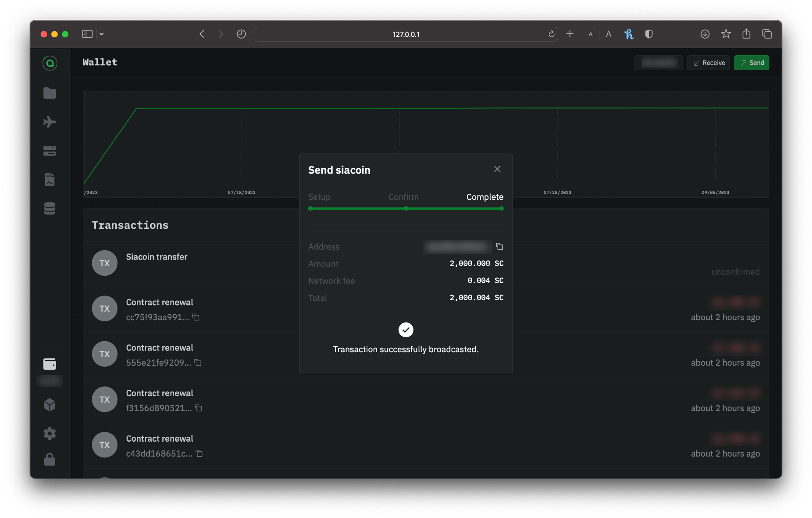The height and width of the screenshot is (518, 812).
Task: Open settings gear in sidebar
Action: (x=50, y=433)
